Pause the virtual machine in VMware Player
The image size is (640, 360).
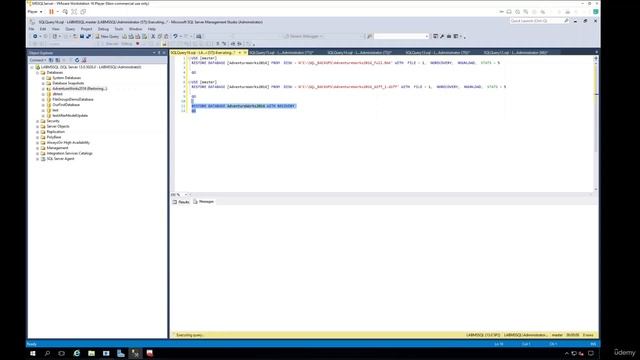coord(51,12)
